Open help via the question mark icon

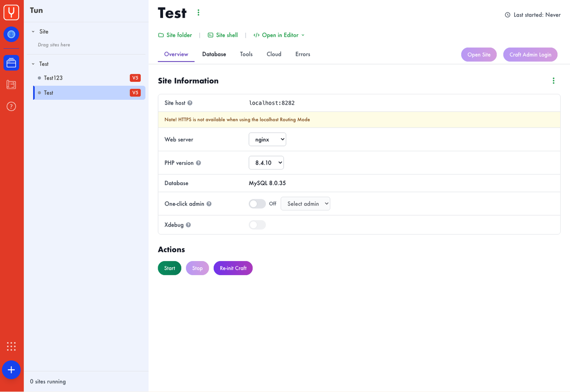[x=11, y=106]
